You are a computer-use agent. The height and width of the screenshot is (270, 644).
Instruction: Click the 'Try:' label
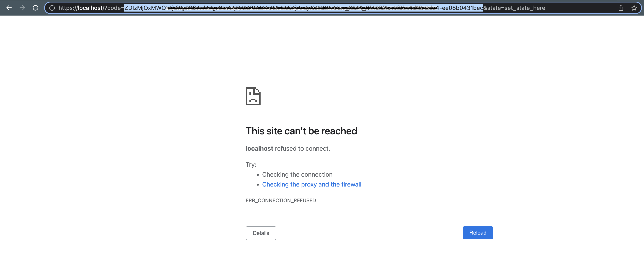251,164
